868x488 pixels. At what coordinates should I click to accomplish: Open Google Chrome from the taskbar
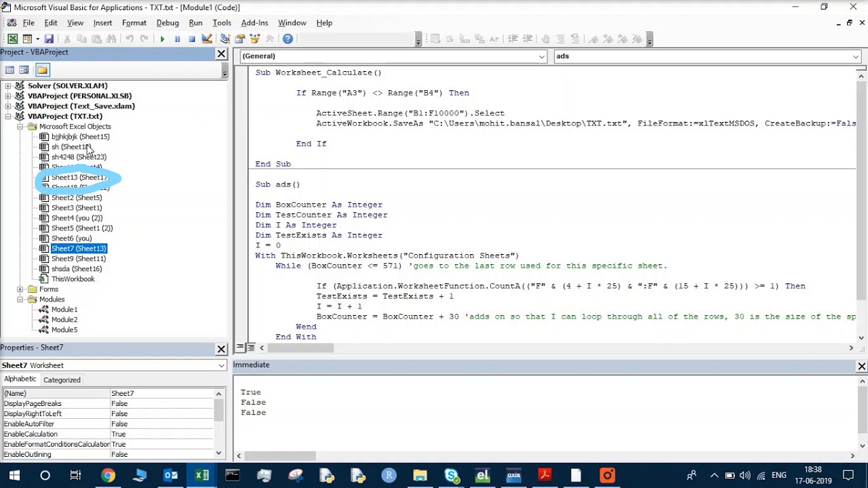click(x=108, y=476)
